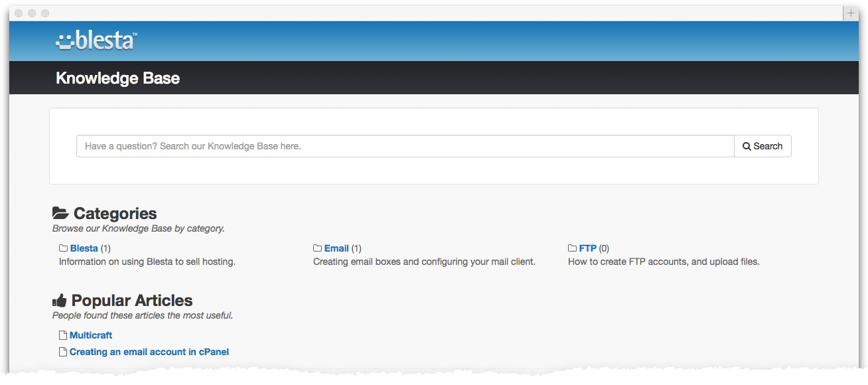The image size is (868, 385).
Task: Click the document icon beside the cPanel article
Action: (62, 351)
